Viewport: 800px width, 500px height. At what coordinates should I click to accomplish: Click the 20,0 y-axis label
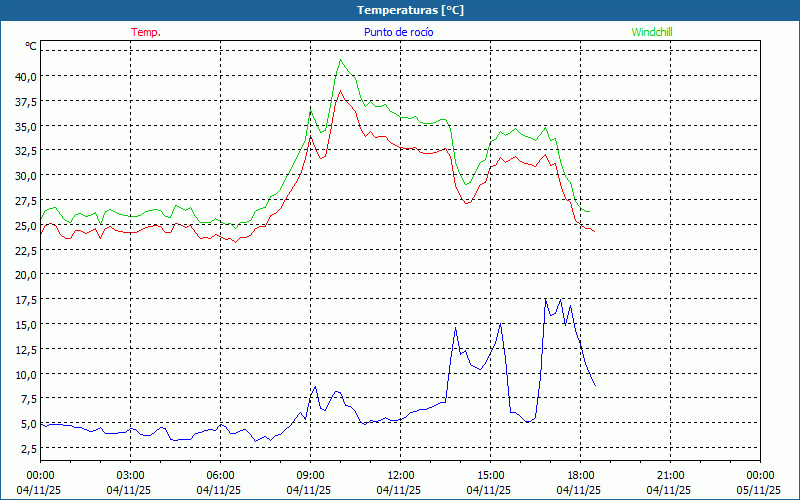[x=26, y=275]
